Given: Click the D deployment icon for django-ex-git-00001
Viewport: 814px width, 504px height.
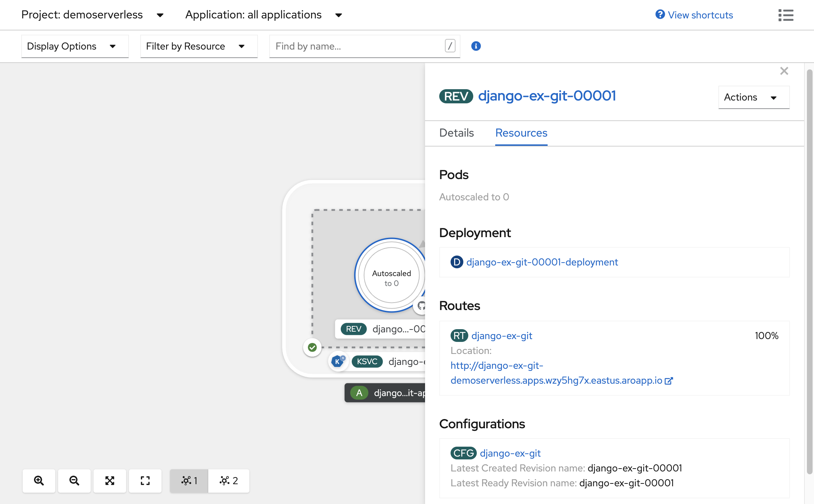Looking at the screenshot, I should (458, 262).
